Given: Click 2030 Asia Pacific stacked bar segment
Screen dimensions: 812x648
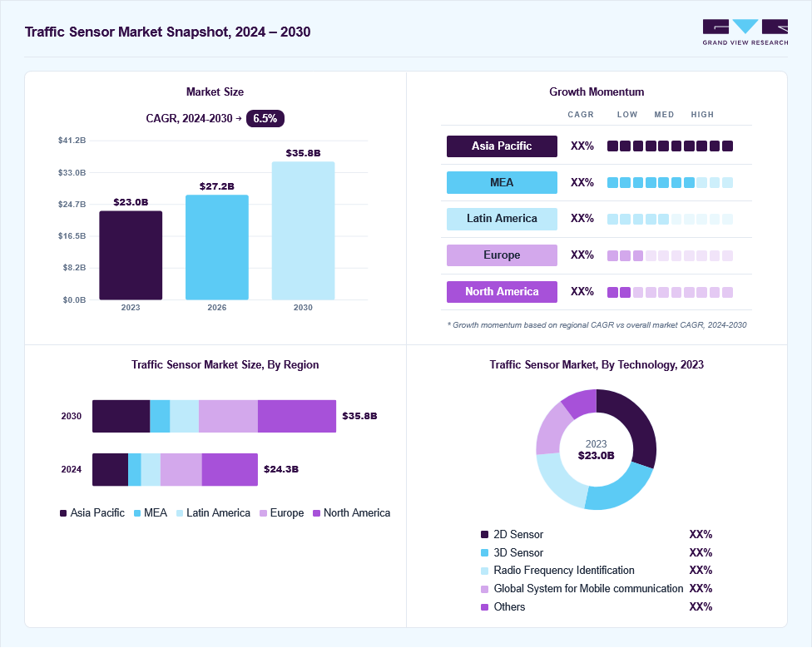Looking at the screenshot, I should point(121,416).
